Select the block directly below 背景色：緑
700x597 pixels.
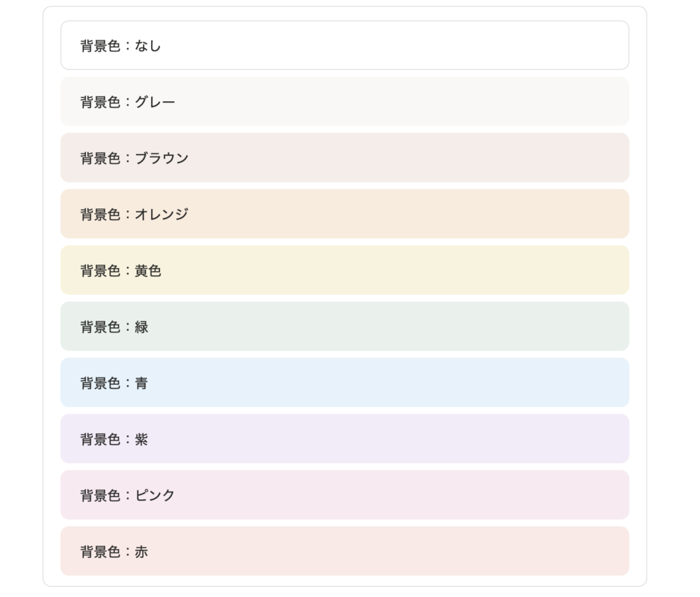[x=345, y=383]
